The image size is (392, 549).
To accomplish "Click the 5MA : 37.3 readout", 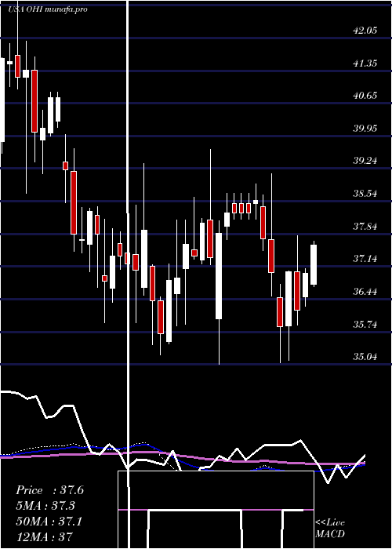I will pyautogui.click(x=45, y=506).
